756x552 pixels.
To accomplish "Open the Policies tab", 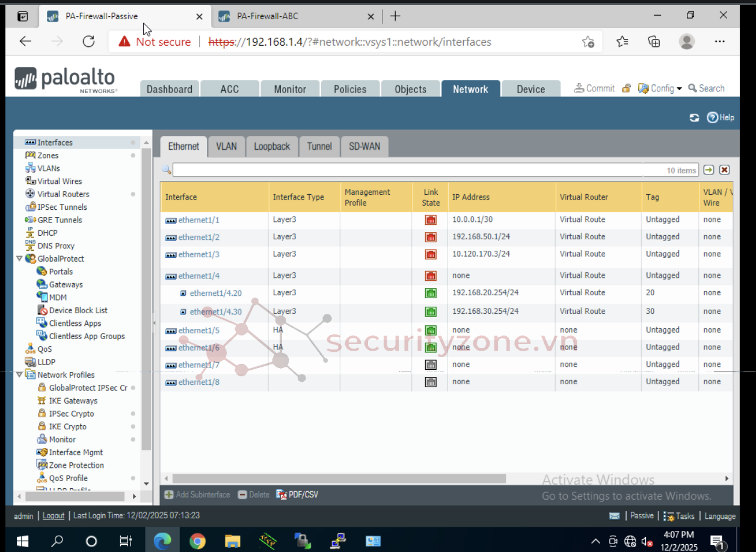I will click(x=350, y=89).
